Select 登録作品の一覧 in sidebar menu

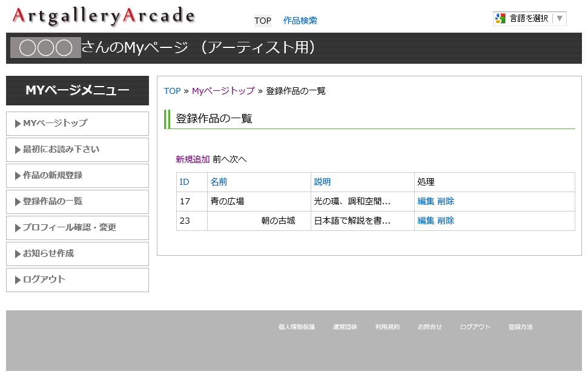coord(78,201)
